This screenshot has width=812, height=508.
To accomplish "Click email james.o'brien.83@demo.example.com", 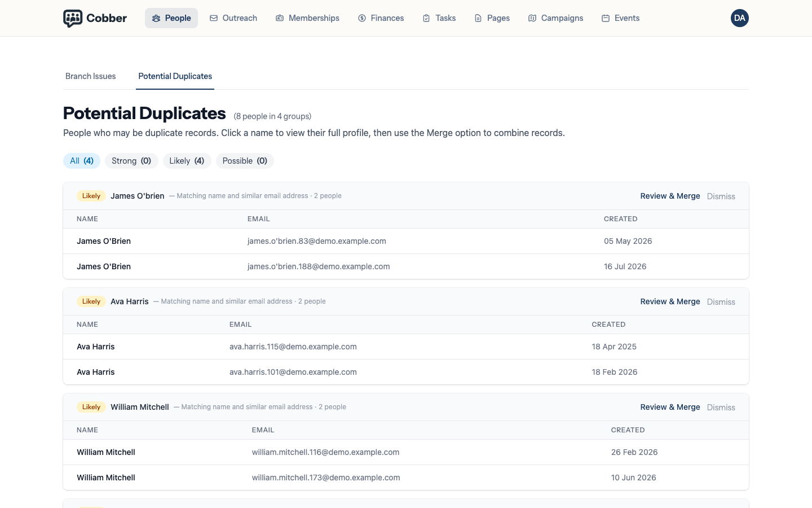I will tap(317, 241).
